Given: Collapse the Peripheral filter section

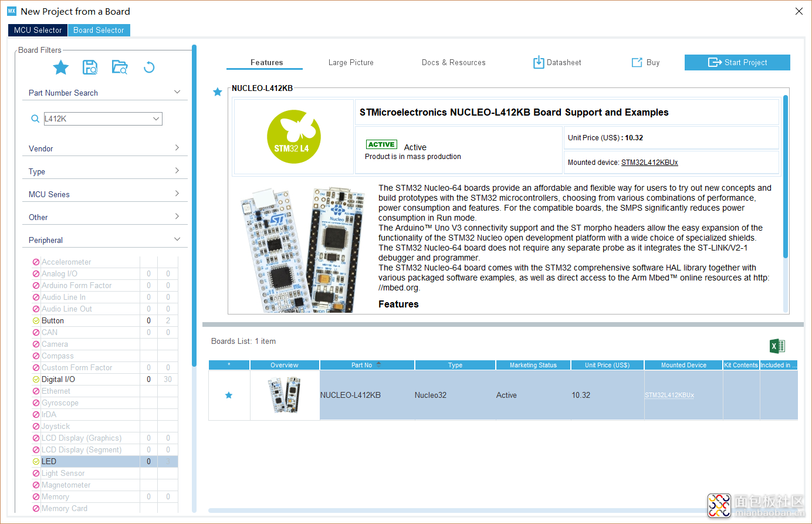Looking at the screenshot, I should 177,239.
